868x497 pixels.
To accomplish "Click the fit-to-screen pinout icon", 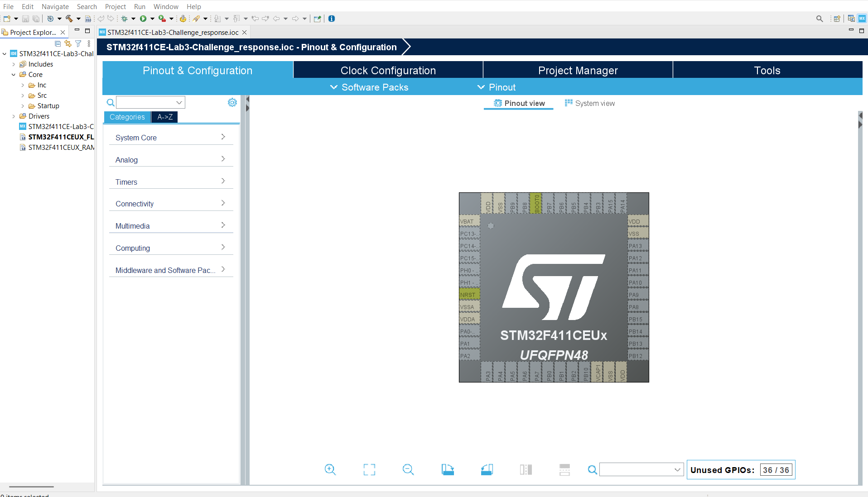I will (x=369, y=470).
